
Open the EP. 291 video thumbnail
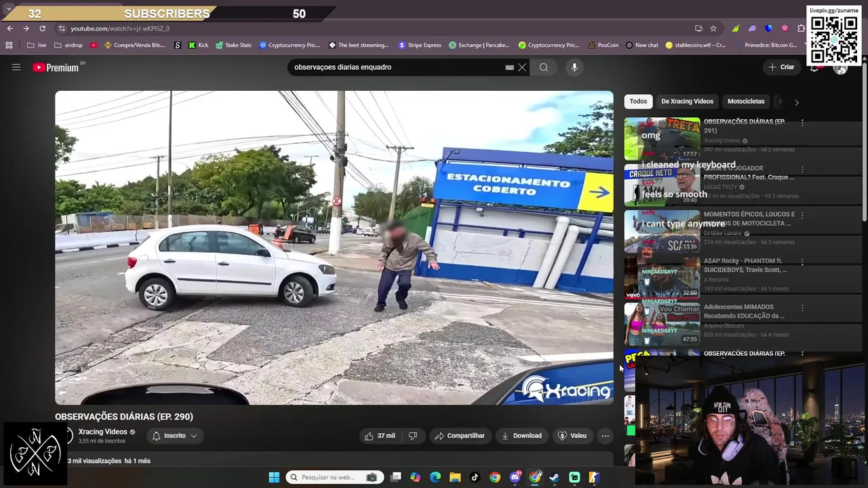click(x=662, y=139)
